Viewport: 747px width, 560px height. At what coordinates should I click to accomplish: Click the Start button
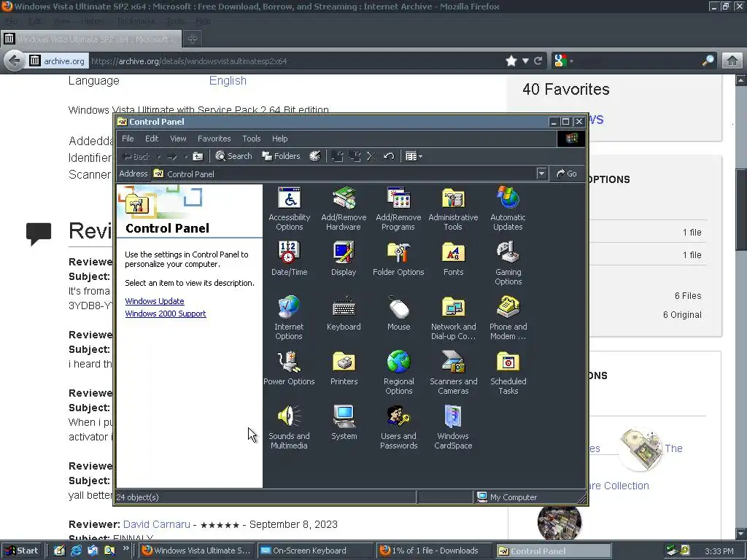click(x=22, y=551)
